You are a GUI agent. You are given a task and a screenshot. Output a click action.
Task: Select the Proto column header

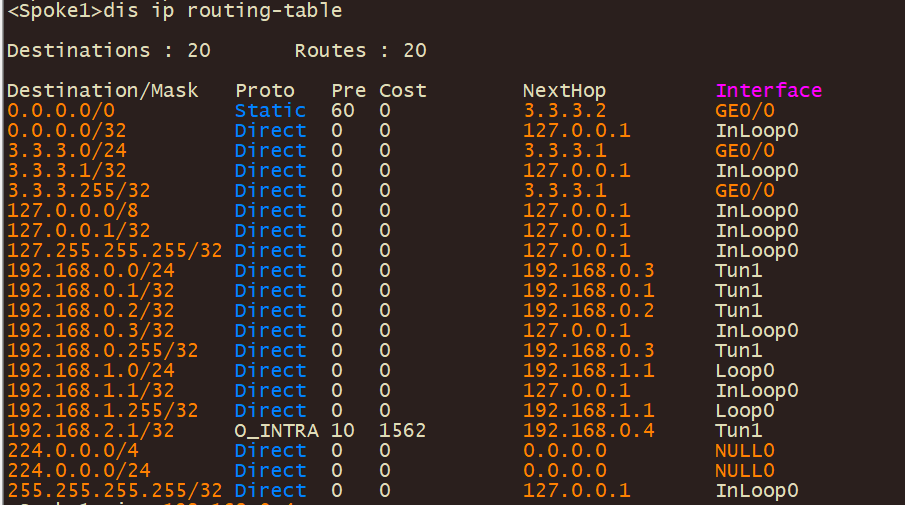[x=265, y=91]
